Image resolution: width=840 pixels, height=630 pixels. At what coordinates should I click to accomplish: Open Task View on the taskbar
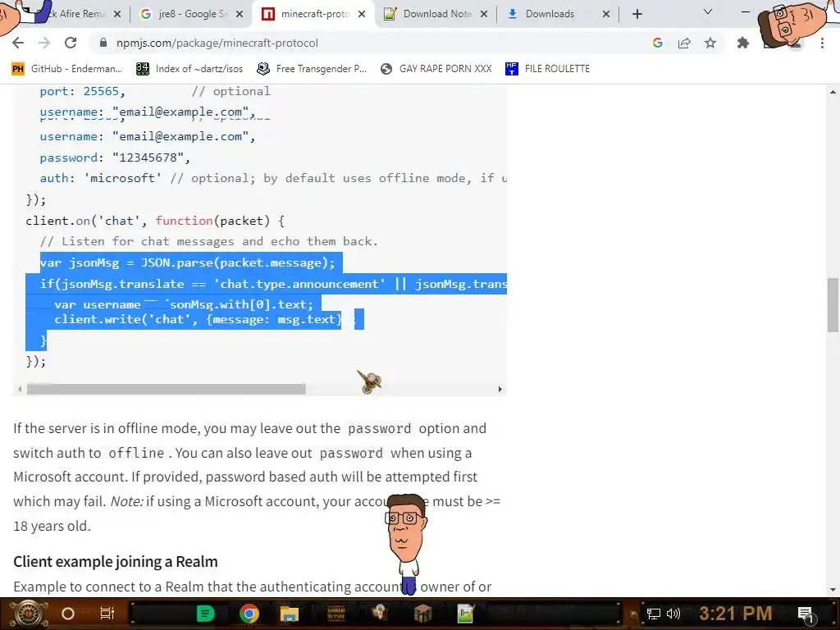(x=107, y=614)
